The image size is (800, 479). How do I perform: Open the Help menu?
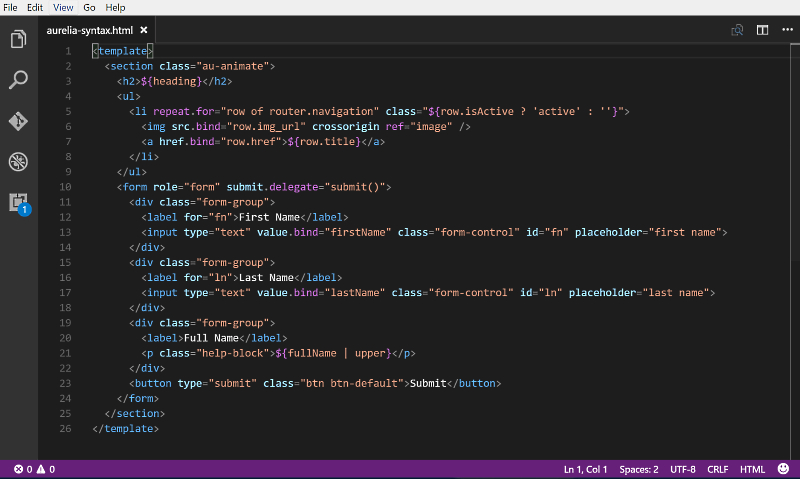coord(115,7)
